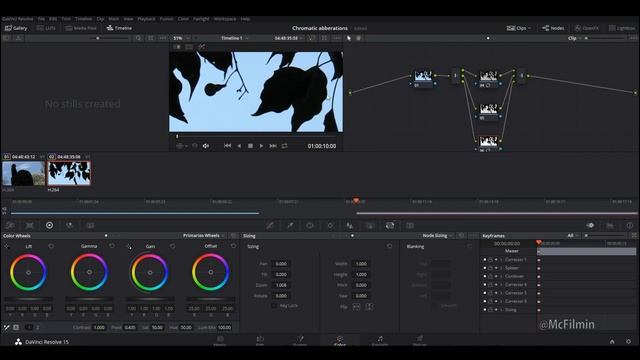
Task: Open the Camera Raw palette
Action: pyautogui.click(x=10, y=225)
